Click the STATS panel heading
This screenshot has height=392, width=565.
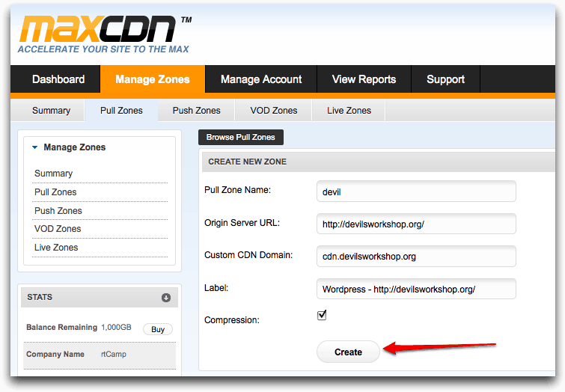pyautogui.click(x=40, y=297)
